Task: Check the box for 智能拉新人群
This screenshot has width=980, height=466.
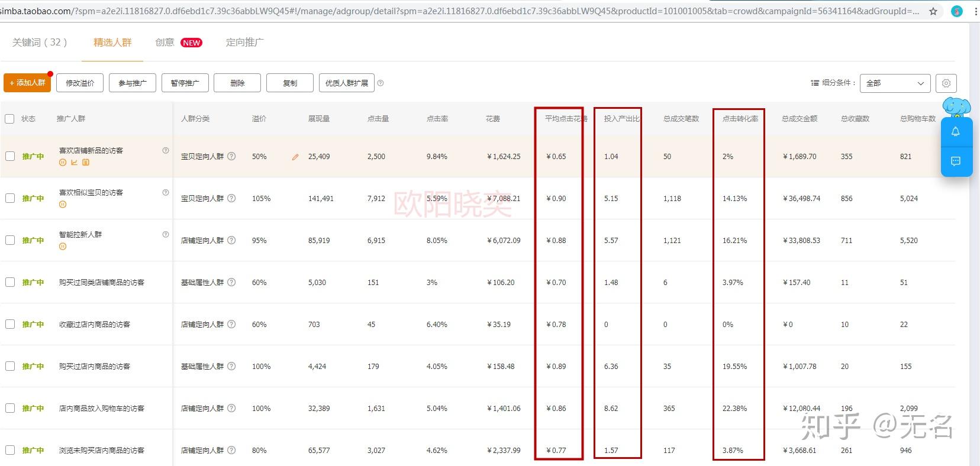Action: (x=9, y=240)
